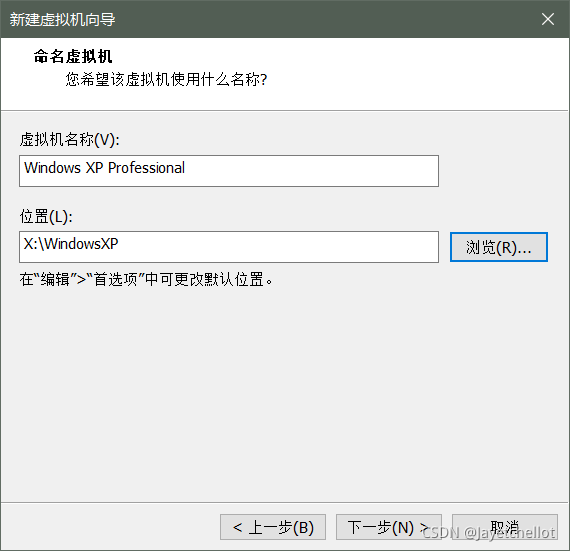
Task: Proceed with 下一步(N) button
Action: (389, 527)
